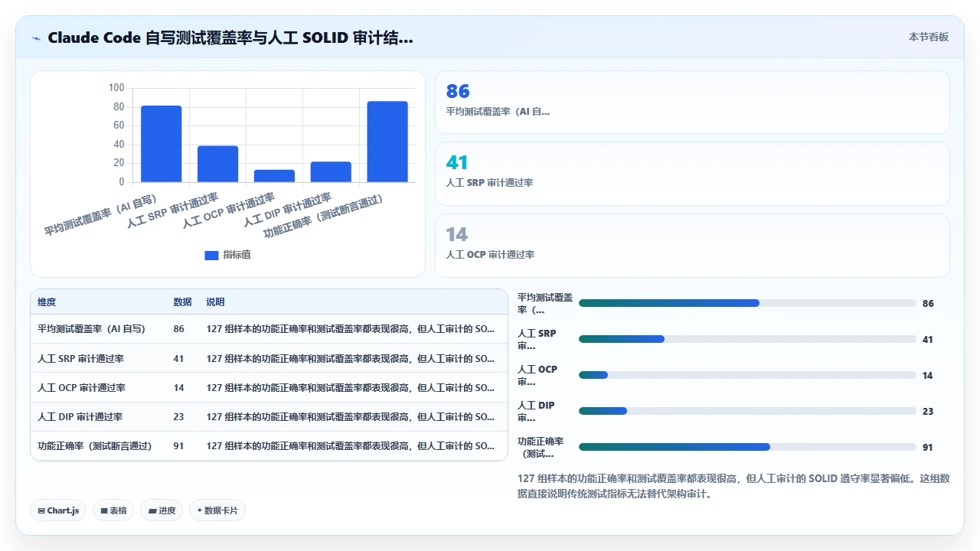Click the summary paragraph below the progress bars
980x551 pixels.
tap(733, 486)
